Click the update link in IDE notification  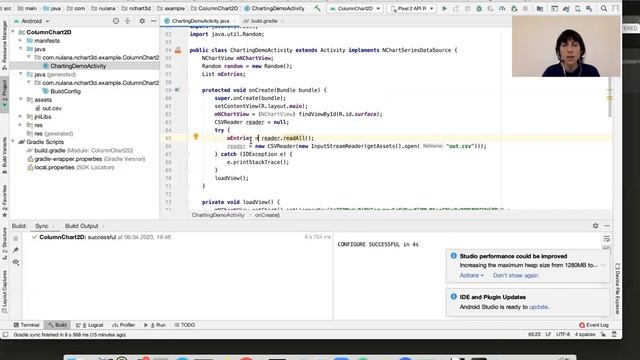click(x=538, y=307)
